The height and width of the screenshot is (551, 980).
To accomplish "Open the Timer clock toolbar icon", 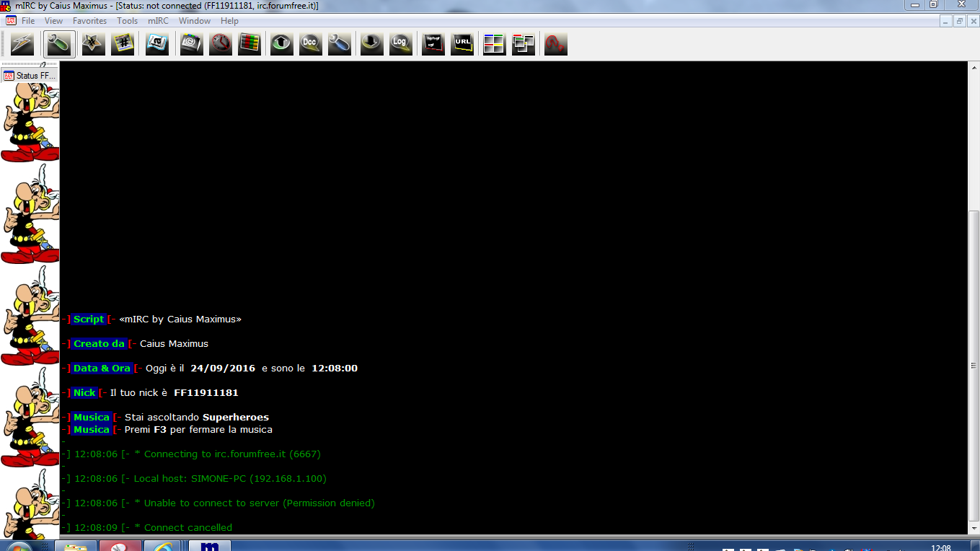I will coord(221,44).
